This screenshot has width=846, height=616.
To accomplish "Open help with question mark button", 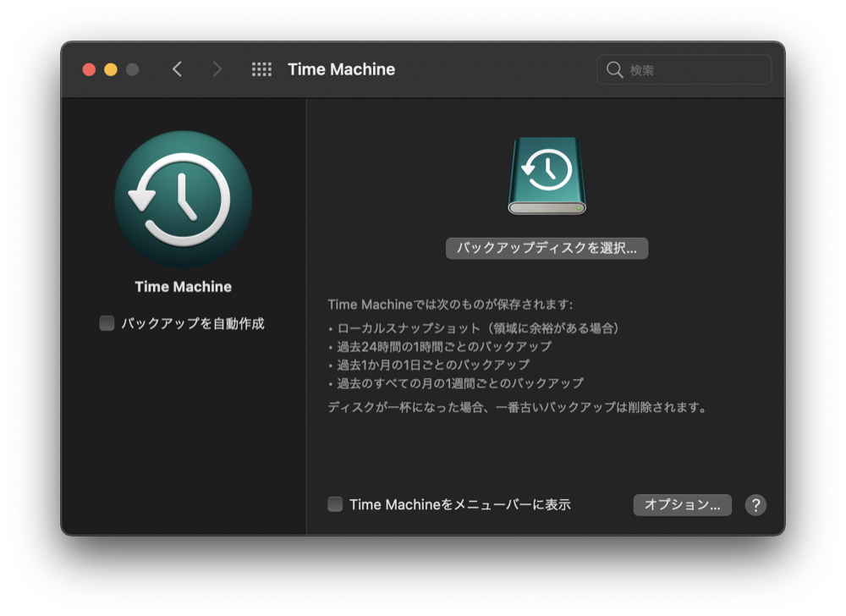I will click(x=755, y=505).
